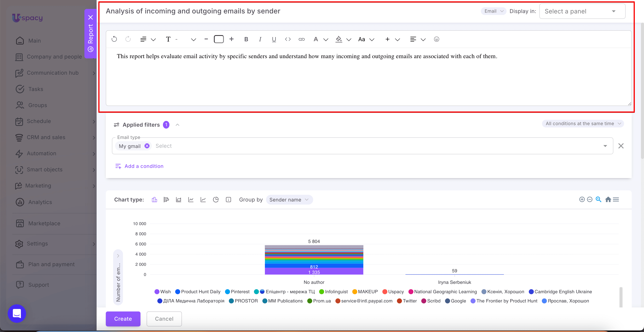Open the text background fill color picker
Viewport: 644px width, 332px height.
[x=339, y=39]
